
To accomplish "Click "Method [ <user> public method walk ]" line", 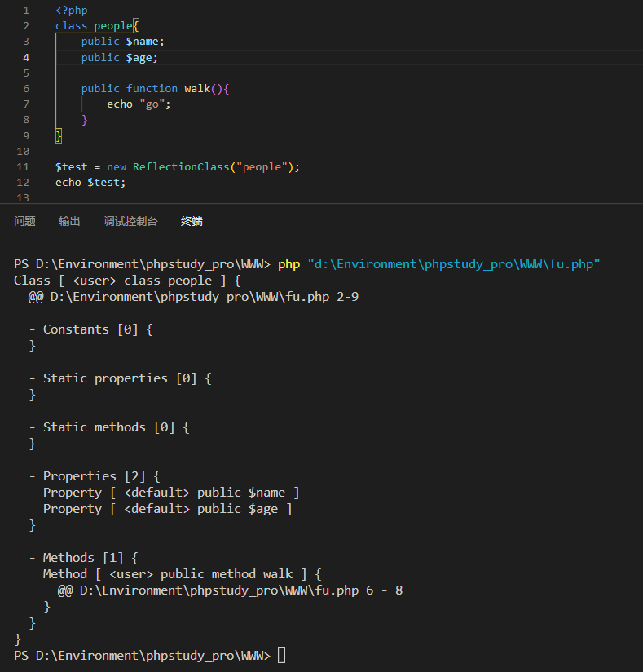I will click(182, 574).
